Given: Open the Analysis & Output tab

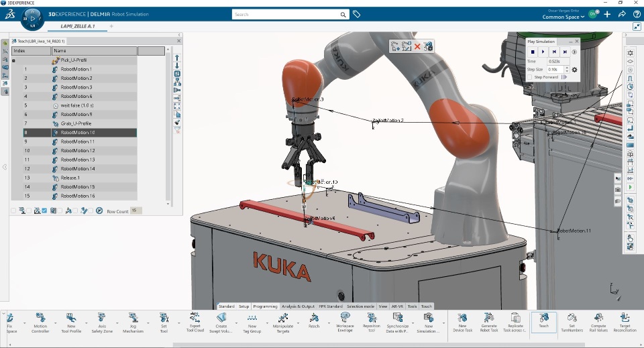Looking at the screenshot, I should [298, 306].
